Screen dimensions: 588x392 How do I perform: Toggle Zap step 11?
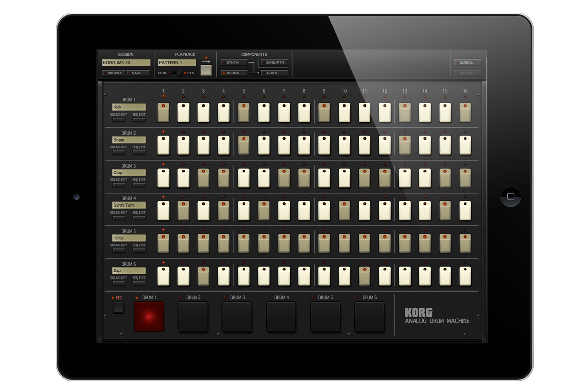click(x=364, y=276)
